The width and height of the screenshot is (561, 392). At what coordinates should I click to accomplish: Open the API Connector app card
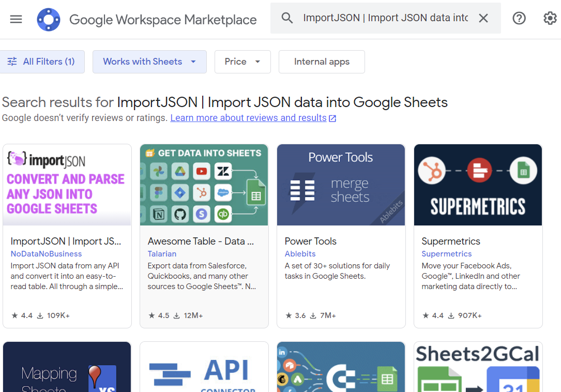[x=204, y=367]
